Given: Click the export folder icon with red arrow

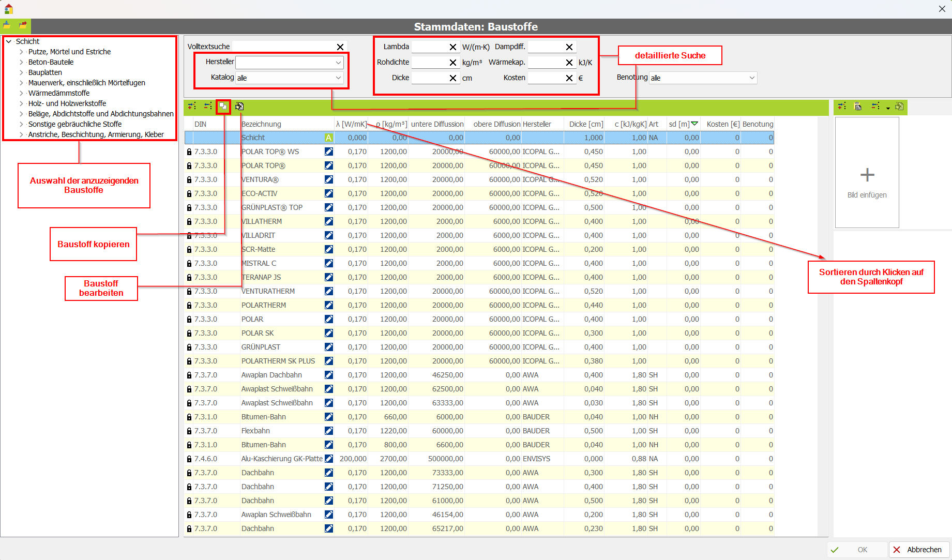Looking at the screenshot, I should click(23, 25).
